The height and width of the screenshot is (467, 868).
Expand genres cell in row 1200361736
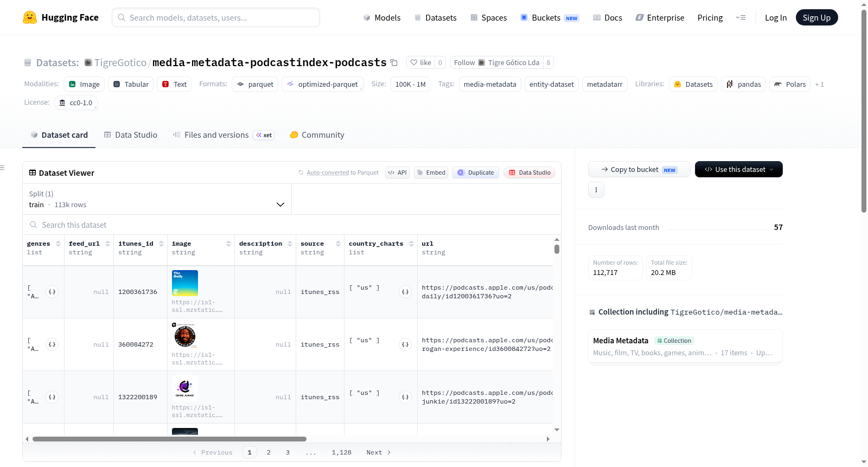52,292
